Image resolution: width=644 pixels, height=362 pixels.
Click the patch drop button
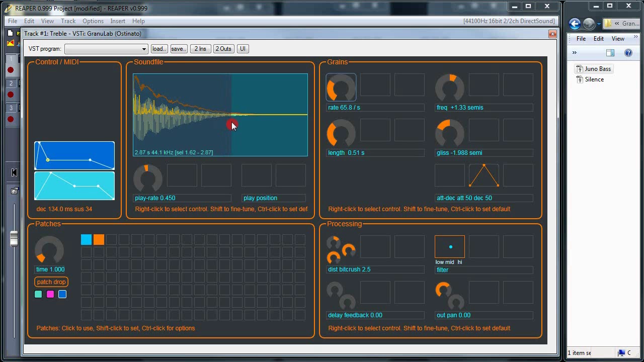[51, 282]
